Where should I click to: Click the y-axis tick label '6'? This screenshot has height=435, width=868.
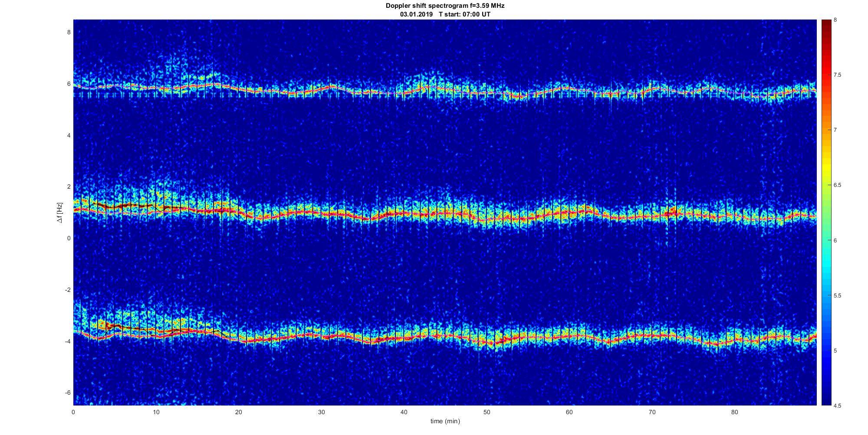69,84
